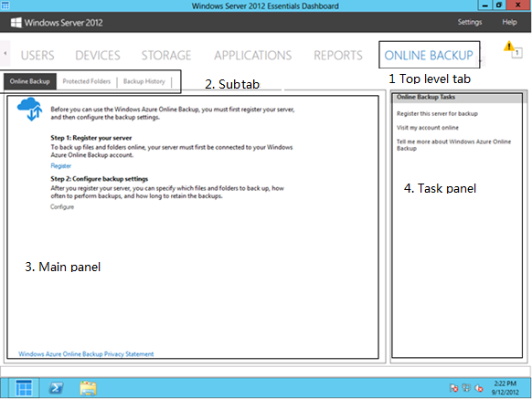Viewport: 532px width, 399px height.
Task: Open File Explorer from the taskbar
Action: (x=89, y=388)
